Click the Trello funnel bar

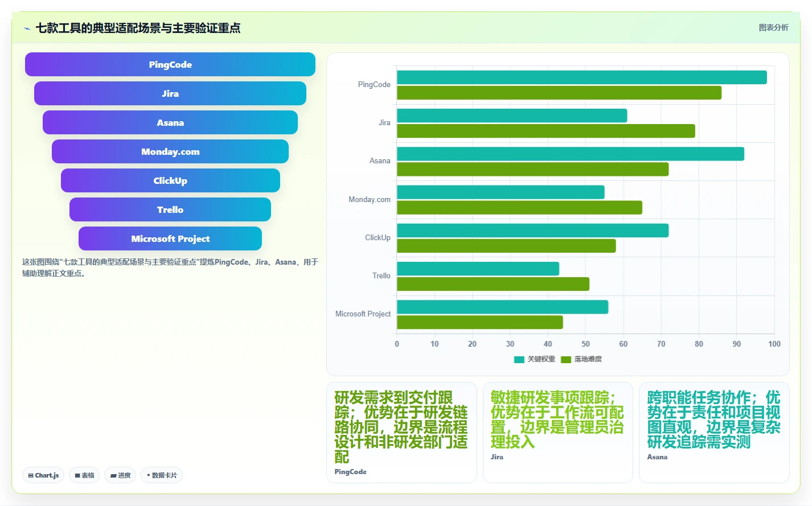coord(170,209)
